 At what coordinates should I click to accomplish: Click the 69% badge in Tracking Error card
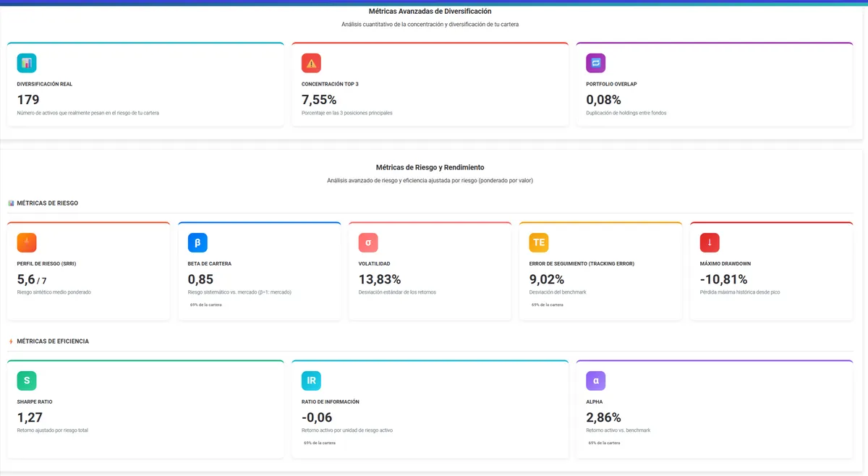click(548, 305)
